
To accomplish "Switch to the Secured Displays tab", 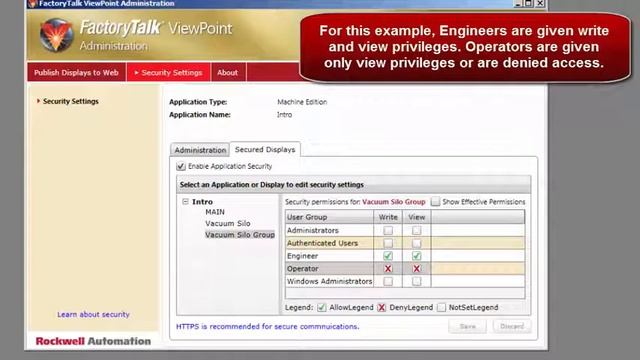I will point(265,149).
